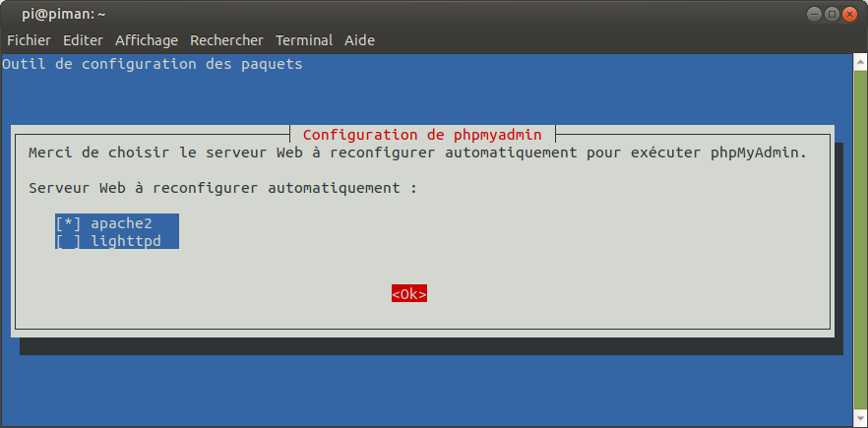Viewport: 868px width, 428px height.
Task: Click the scrollbar up arrow
Action: pos(860,61)
